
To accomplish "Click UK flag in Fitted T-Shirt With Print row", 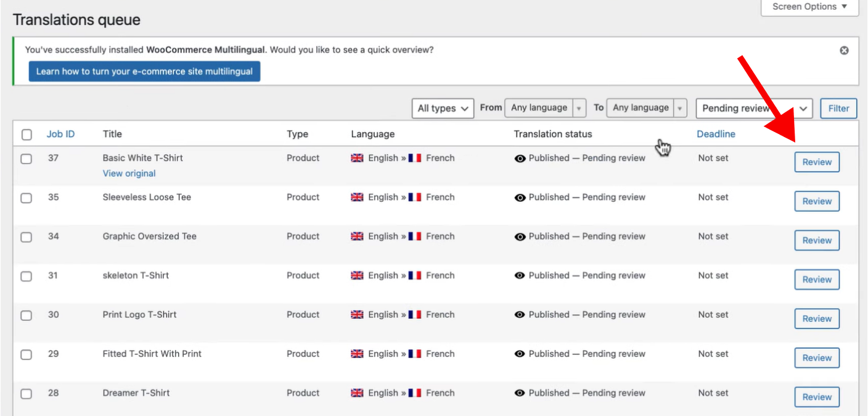I will tap(358, 354).
